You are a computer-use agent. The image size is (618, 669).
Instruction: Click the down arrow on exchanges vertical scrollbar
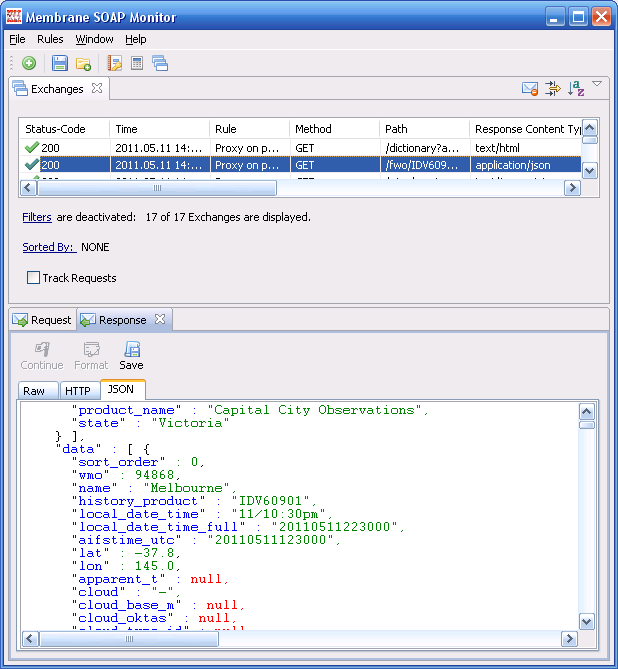(x=590, y=171)
